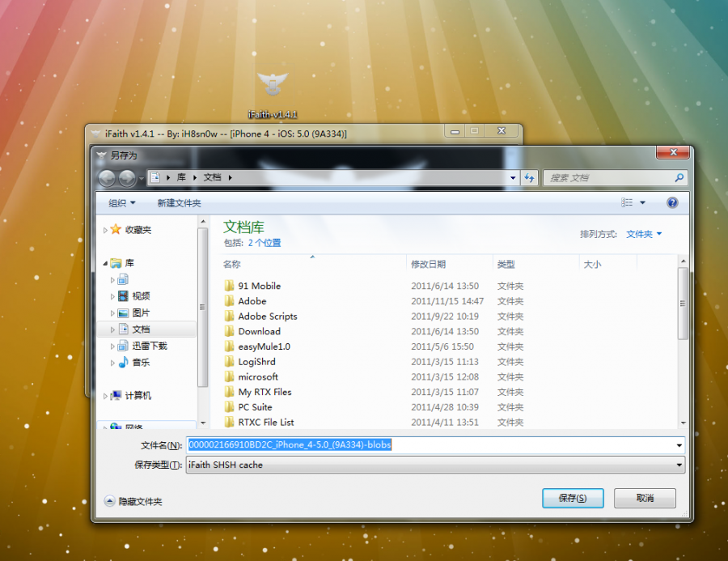Click the easyMule1.0 folder icon
Viewport: 728px width, 561px height.
(229, 346)
